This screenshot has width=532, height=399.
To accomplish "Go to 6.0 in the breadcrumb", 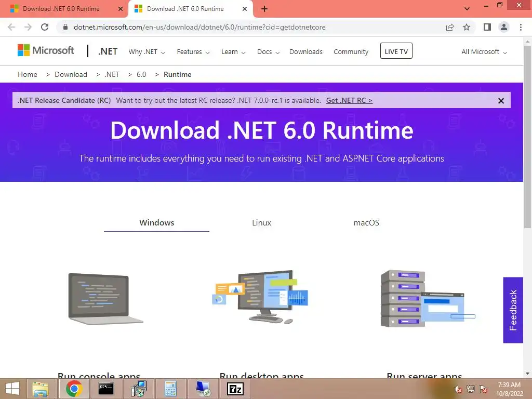I will click(x=141, y=74).
